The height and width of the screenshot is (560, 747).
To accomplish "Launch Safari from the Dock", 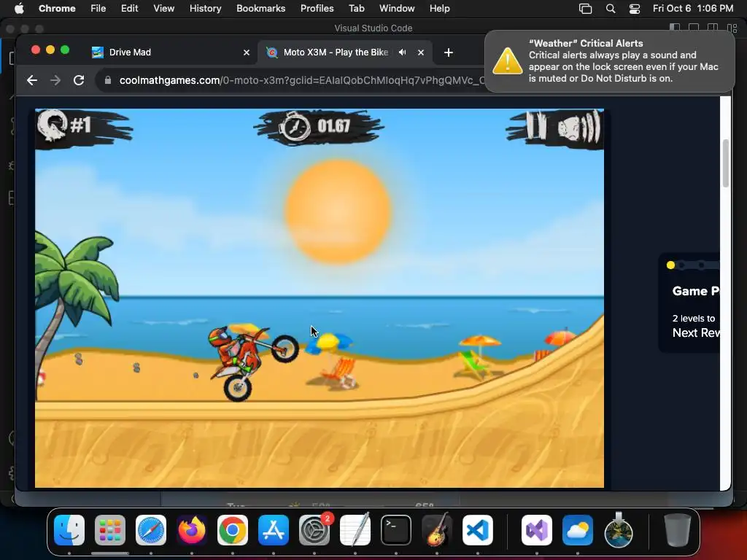I will coord(151,530).
